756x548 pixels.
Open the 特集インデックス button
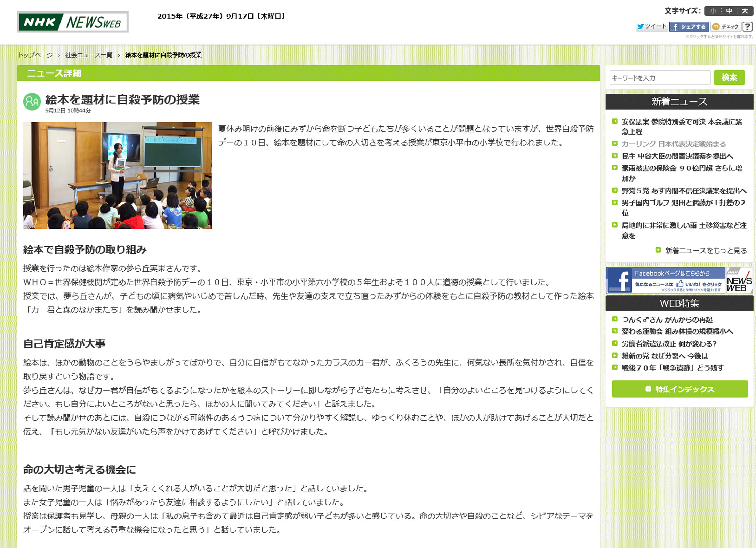coord(680,389)
